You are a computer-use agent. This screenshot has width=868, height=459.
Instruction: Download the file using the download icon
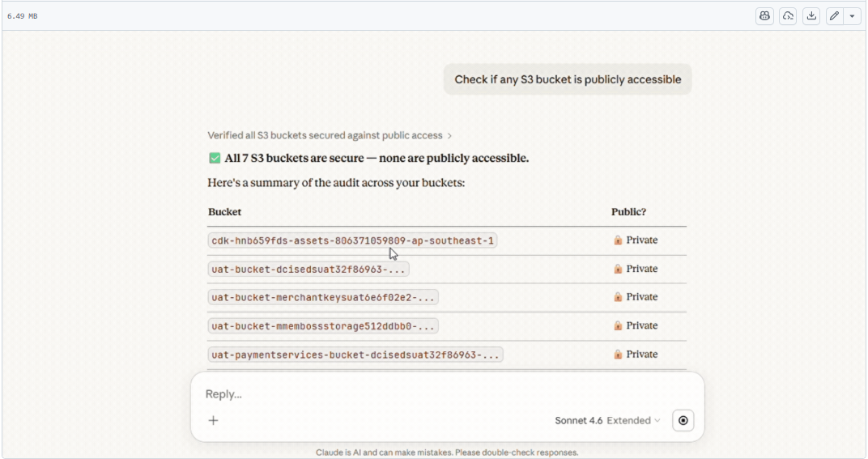811,16
